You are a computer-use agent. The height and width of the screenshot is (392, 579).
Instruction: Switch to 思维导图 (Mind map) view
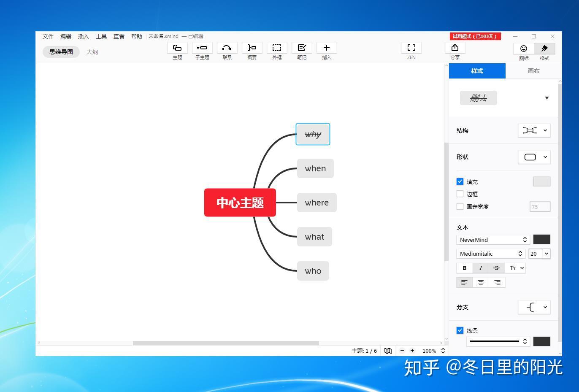61,52
